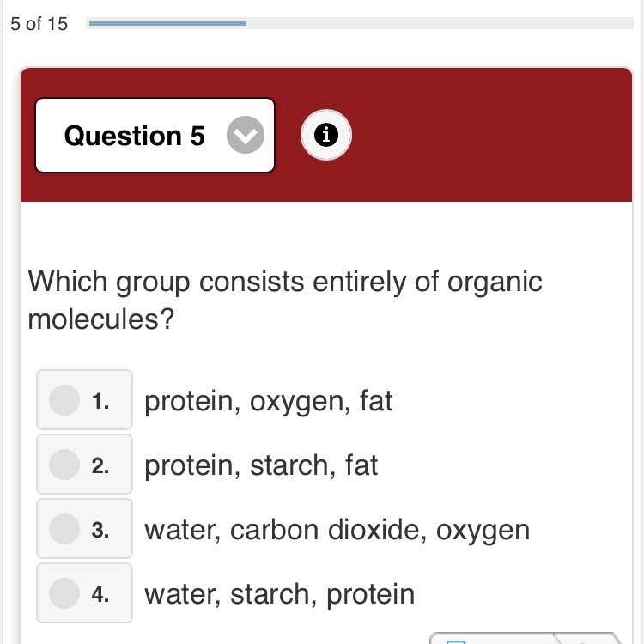This screenshot has width=644, height=644.
Task: Click the info icon beside Question 5
Action: 326,135
